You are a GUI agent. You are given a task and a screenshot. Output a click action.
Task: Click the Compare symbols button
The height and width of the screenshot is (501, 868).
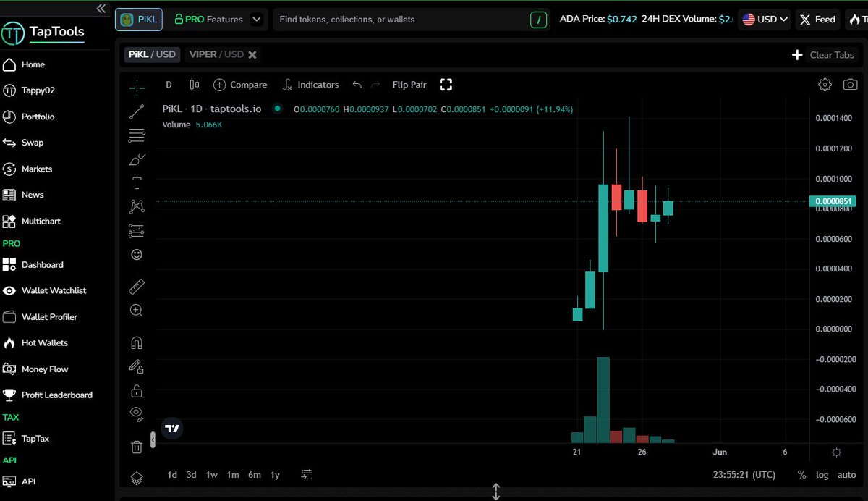240,85
